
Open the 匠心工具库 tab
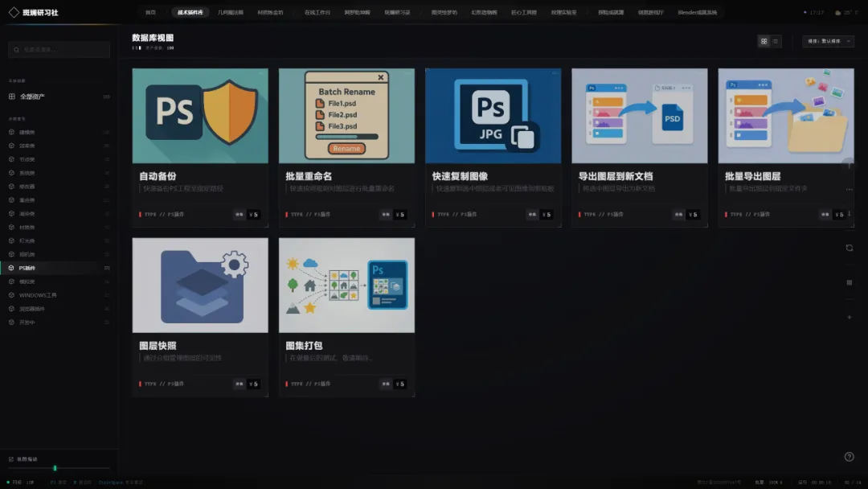[524, 12]
